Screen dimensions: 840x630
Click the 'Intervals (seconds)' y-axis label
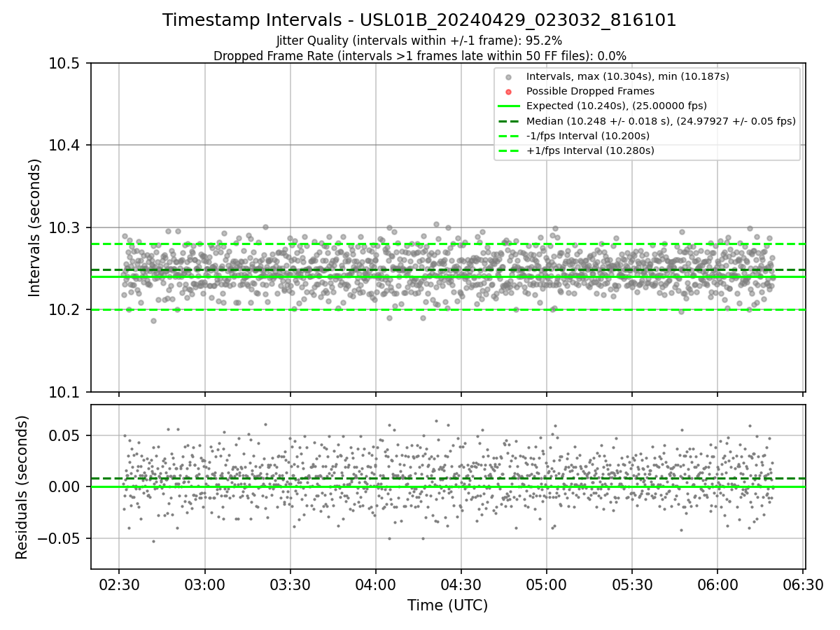click(x=35, y=227)
